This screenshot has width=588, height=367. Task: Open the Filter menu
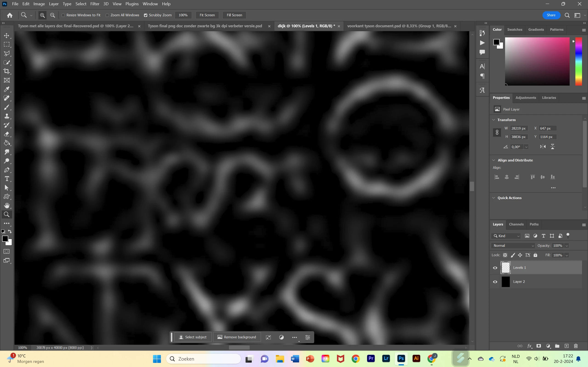coord(95,4)
